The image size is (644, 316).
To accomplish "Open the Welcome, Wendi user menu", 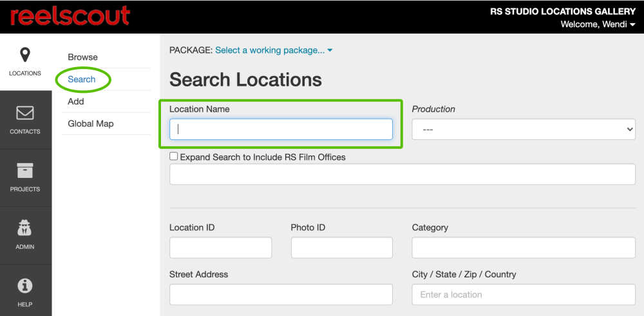I will point(598,25).
